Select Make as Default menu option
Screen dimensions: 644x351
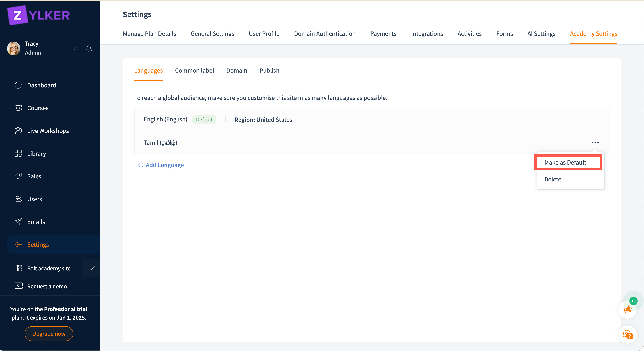(x=565, y=162)
